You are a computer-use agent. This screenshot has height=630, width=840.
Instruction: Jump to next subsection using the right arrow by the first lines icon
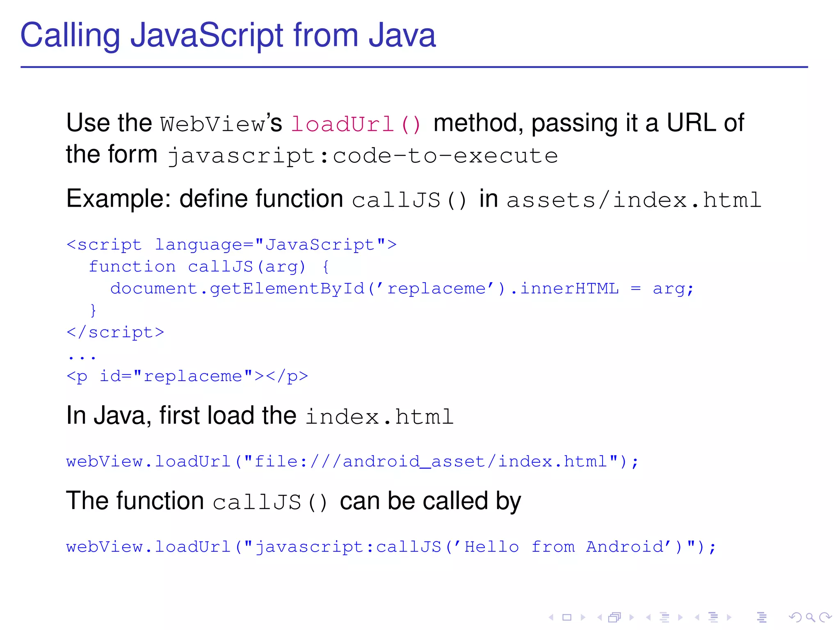680,617
